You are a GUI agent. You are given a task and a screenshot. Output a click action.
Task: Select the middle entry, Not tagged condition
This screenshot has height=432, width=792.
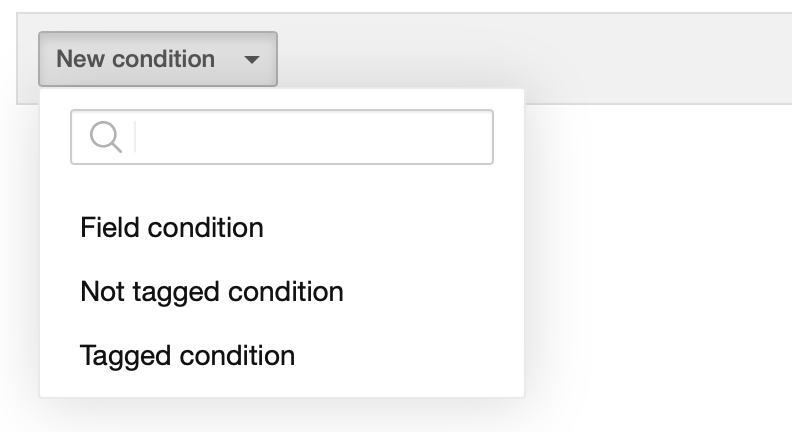212,292
